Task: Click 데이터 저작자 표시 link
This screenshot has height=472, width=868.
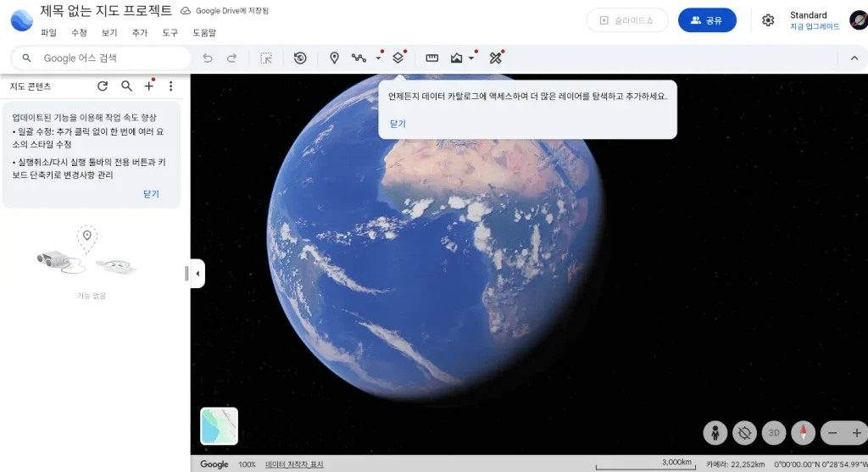Action: click(294, 464)
